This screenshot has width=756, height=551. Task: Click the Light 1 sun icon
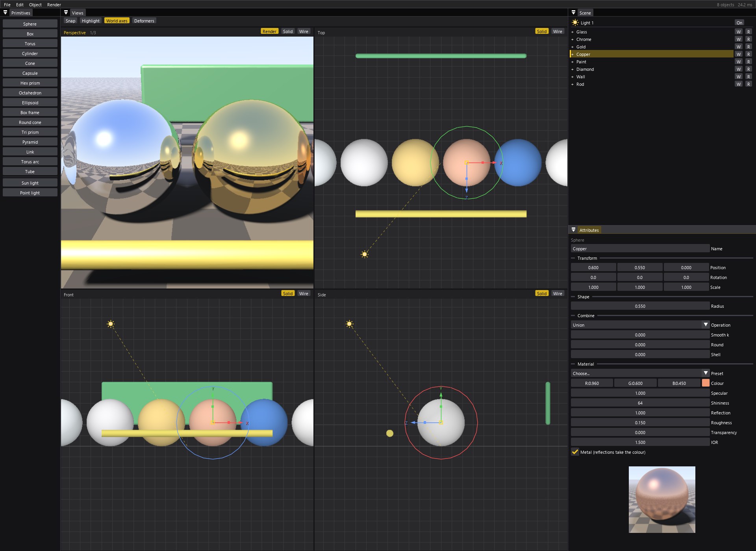click(575, 22)
